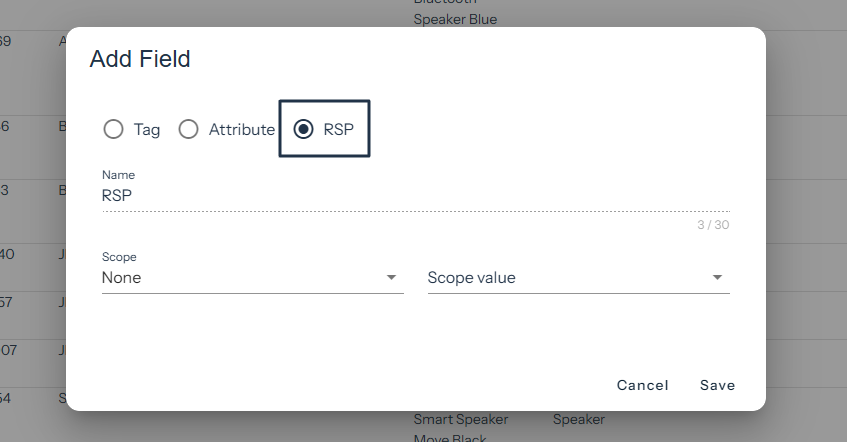Choose the Attribute radio option

pos(188,129)
